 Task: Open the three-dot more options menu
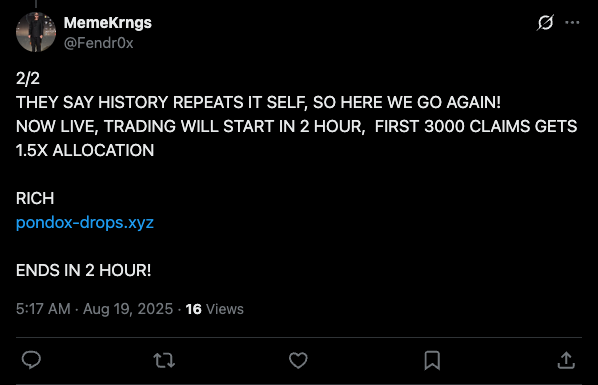(x=572, y=23)
